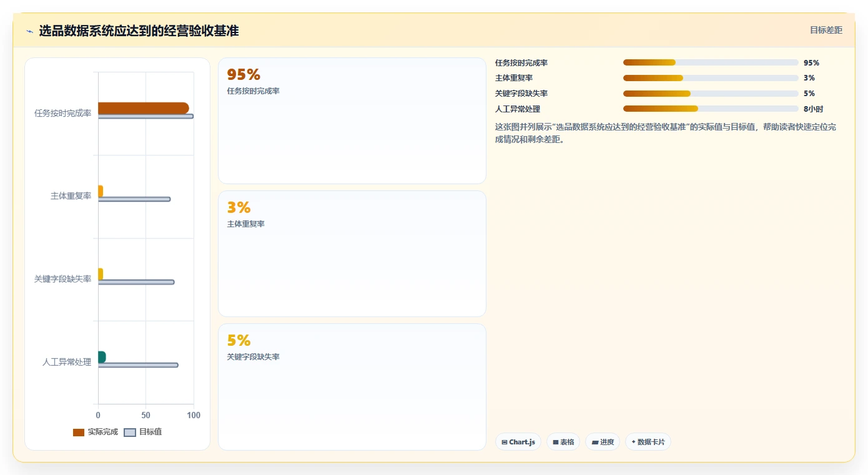This screenshot has height=475, width=868.
Task: Click the 表格 tag
Action: coord(563,442)
